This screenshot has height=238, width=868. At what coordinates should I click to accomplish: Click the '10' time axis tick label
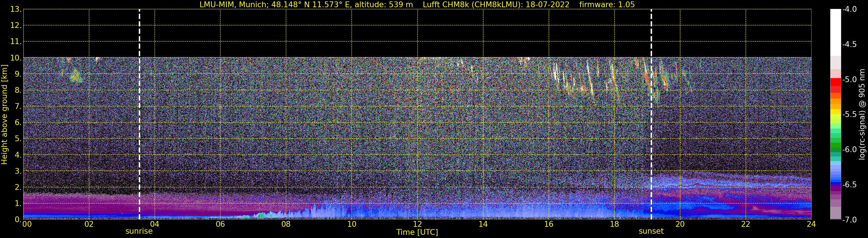pos(352,224)
